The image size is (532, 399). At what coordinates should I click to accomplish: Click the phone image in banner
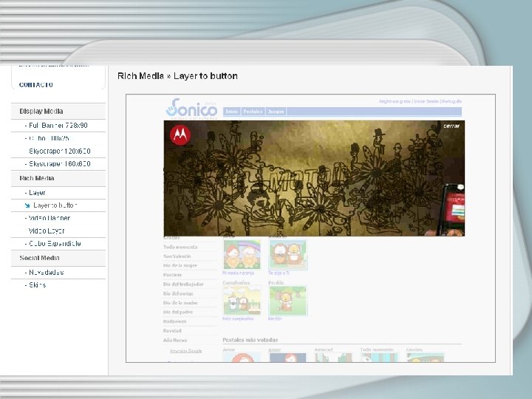point(452,210)
